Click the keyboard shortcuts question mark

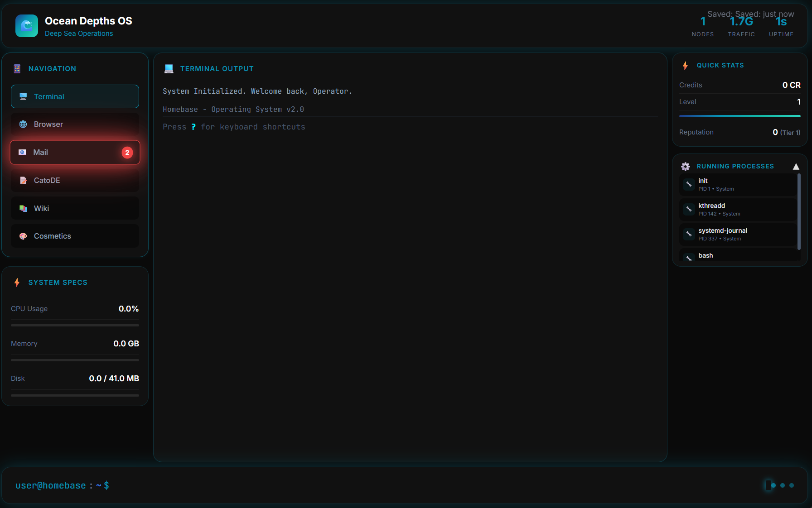pyautogui.click(x=194, y=127)
